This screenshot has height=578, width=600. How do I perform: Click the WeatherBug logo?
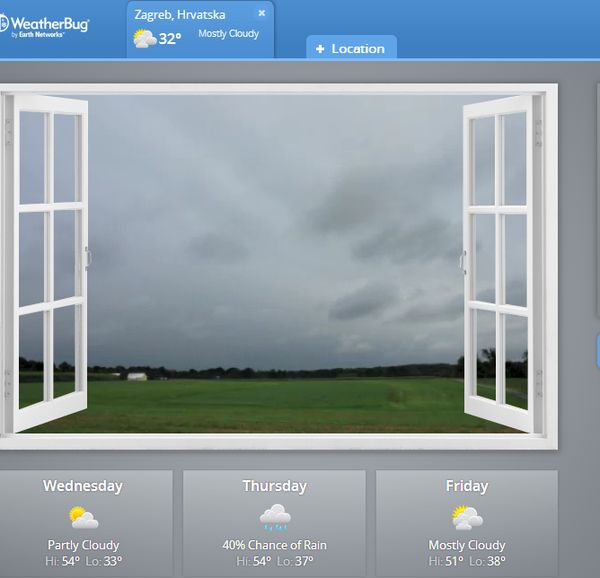pos(44,26)
